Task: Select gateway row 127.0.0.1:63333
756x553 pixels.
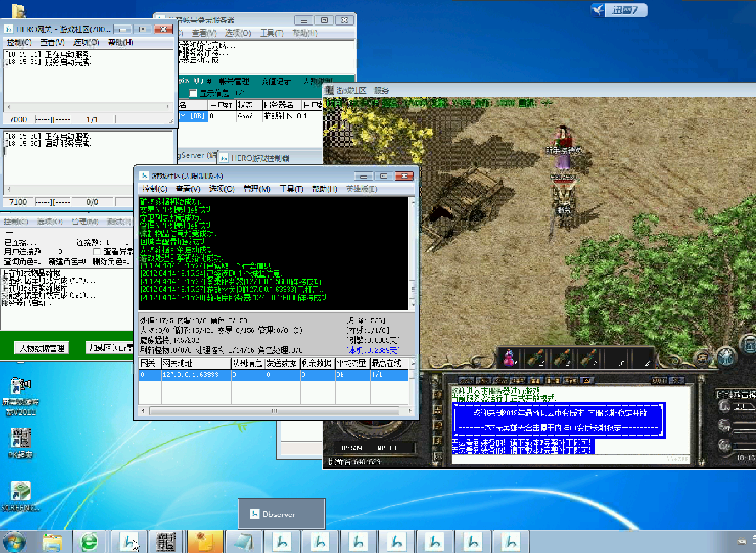Action: coord(274,375)
